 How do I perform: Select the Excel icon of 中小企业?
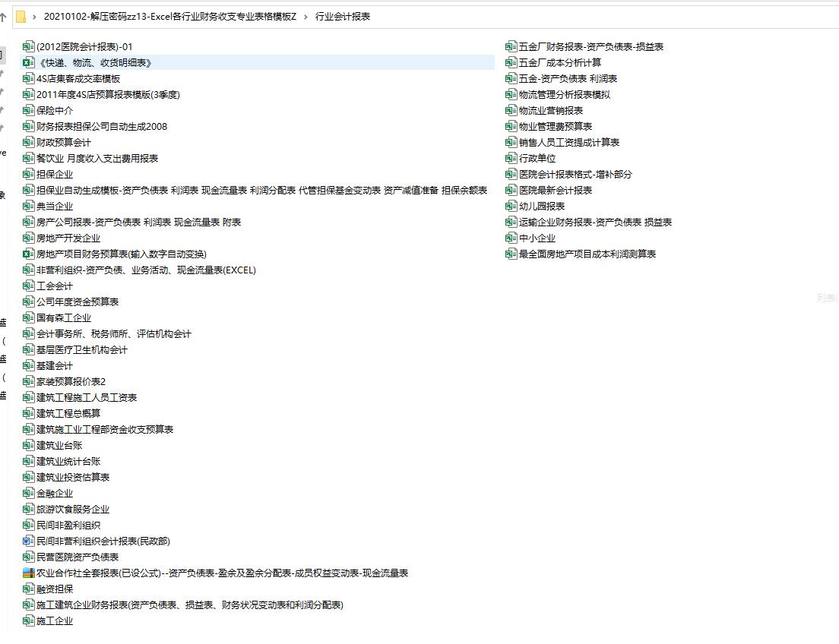[511, 238]
